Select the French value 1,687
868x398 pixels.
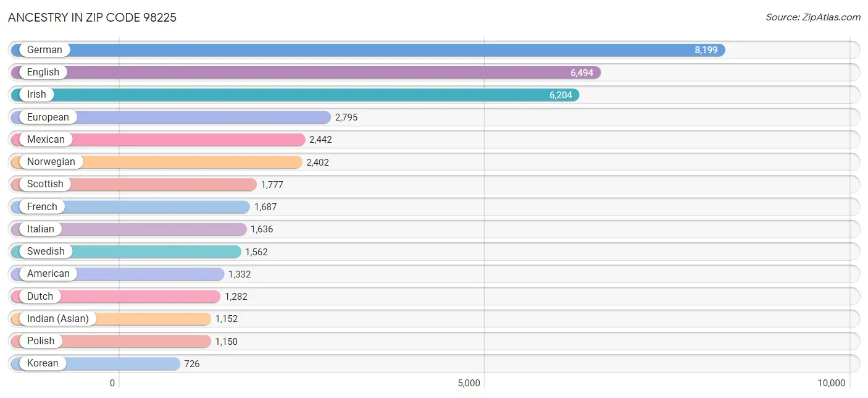tap(265, 206)
